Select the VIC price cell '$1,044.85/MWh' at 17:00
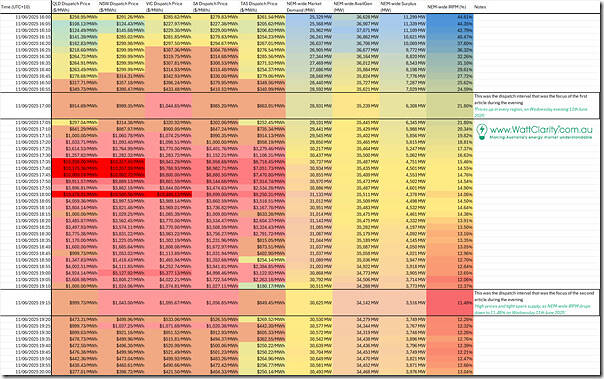The image size is (604, 379). coord(168,106)
